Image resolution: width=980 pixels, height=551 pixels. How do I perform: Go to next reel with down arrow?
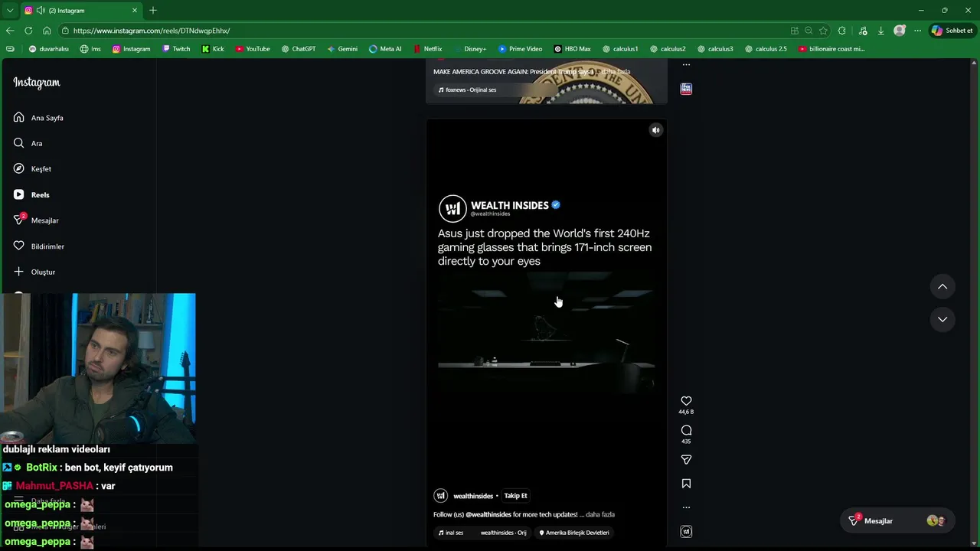(942, 319)
